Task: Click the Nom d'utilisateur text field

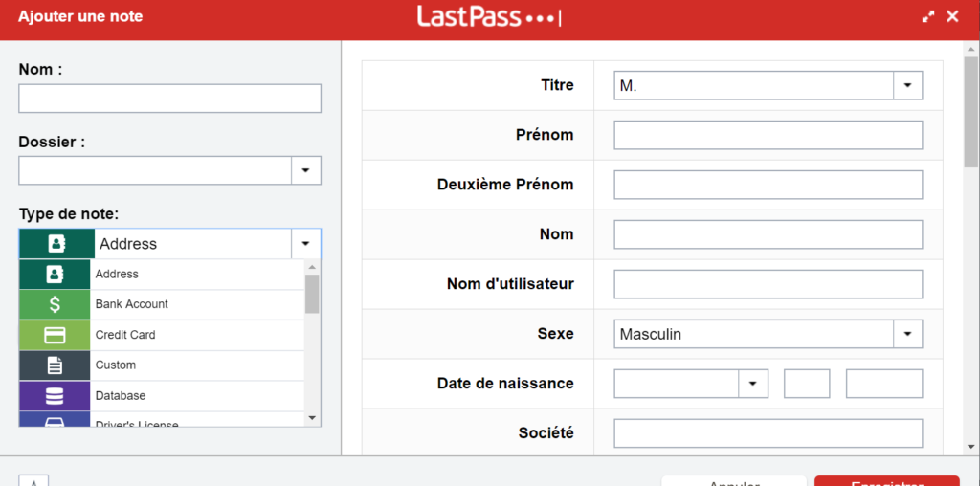Action: point(768,284)
